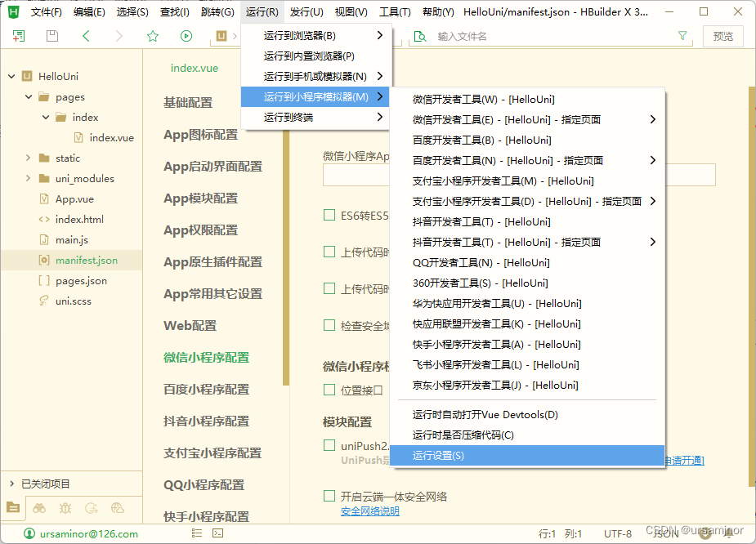The image size is (756, 544).
Task: Open the App图标配置 section
Action: pos(200,135)
